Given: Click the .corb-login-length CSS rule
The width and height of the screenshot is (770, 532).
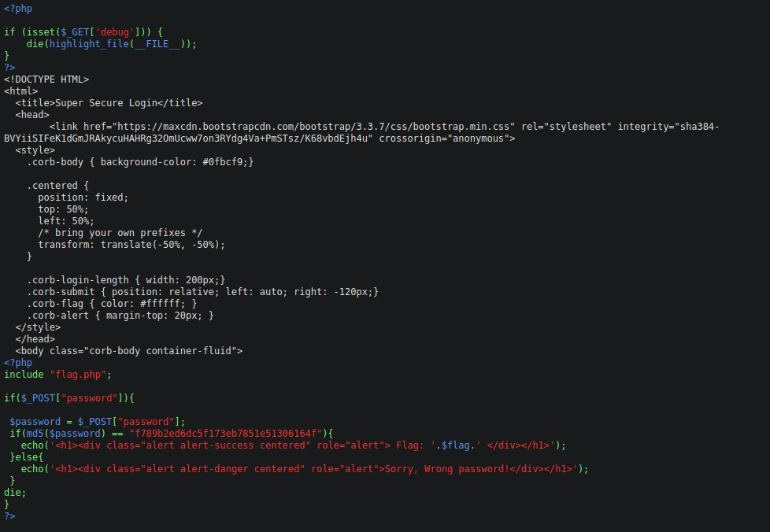Looking at the screenshot, I should (126, 280).
